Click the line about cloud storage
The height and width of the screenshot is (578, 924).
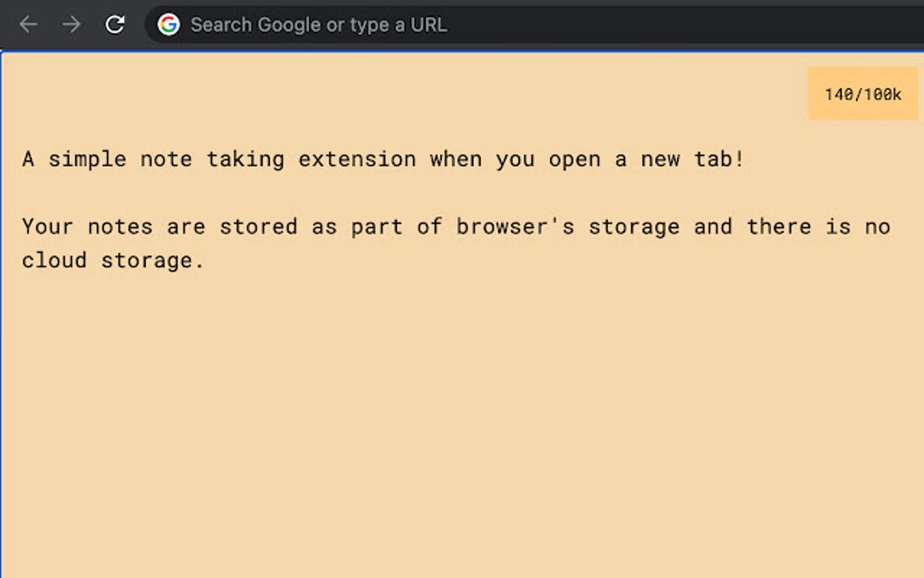(x=111, y=260)
